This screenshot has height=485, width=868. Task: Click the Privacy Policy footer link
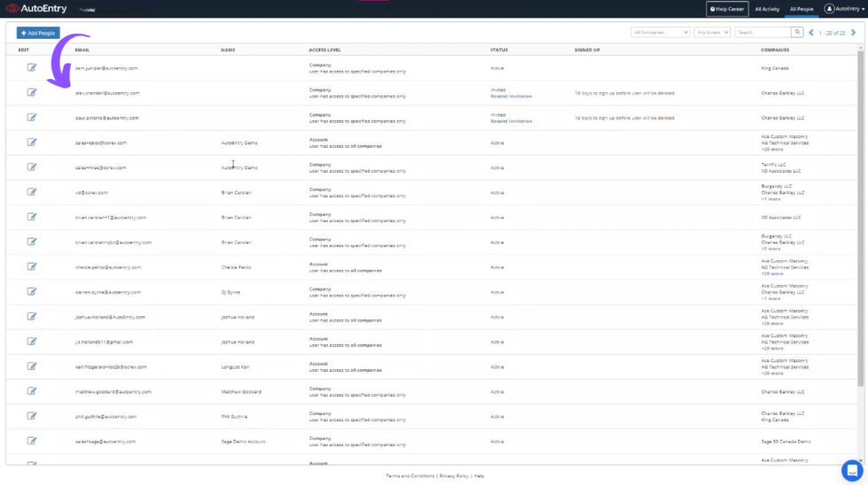coord(454,476)
